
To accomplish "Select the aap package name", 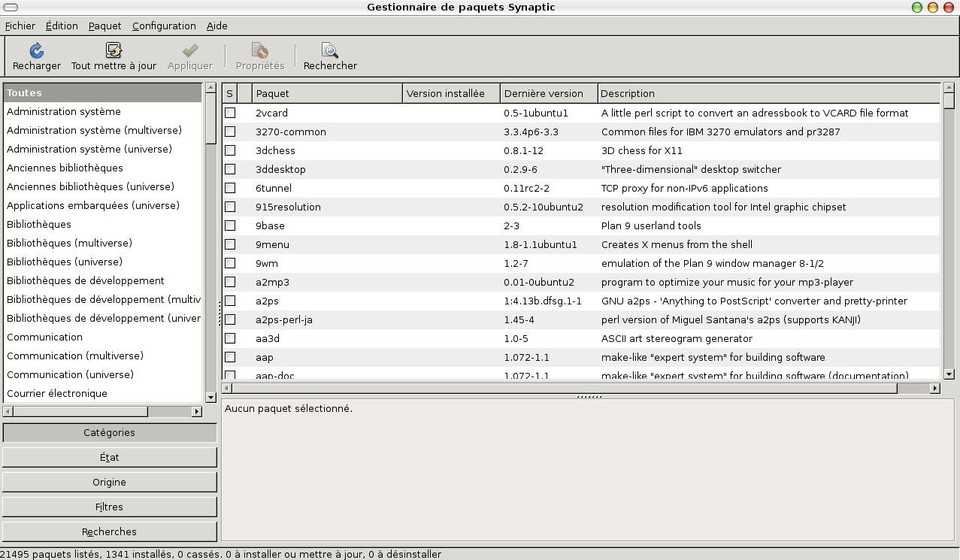I will click(265, 358).
